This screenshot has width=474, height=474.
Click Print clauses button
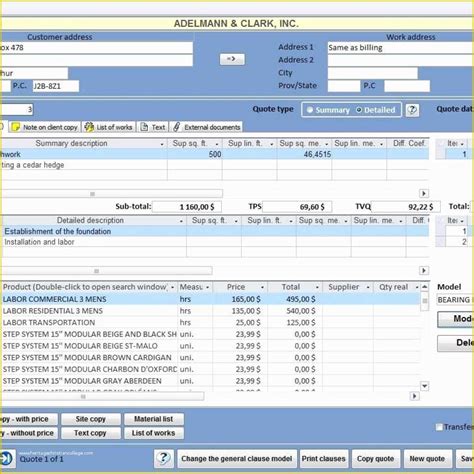(x=323, y=459)
